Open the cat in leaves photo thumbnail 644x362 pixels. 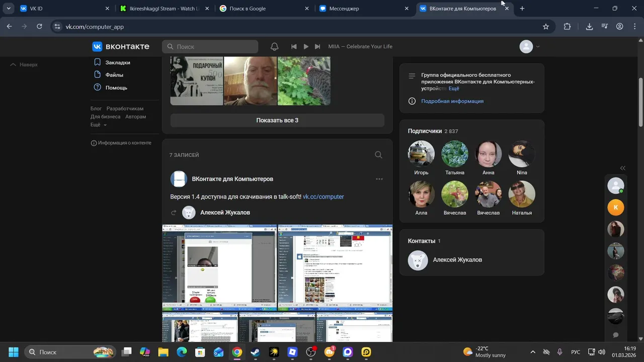click(x=304, y=80)
